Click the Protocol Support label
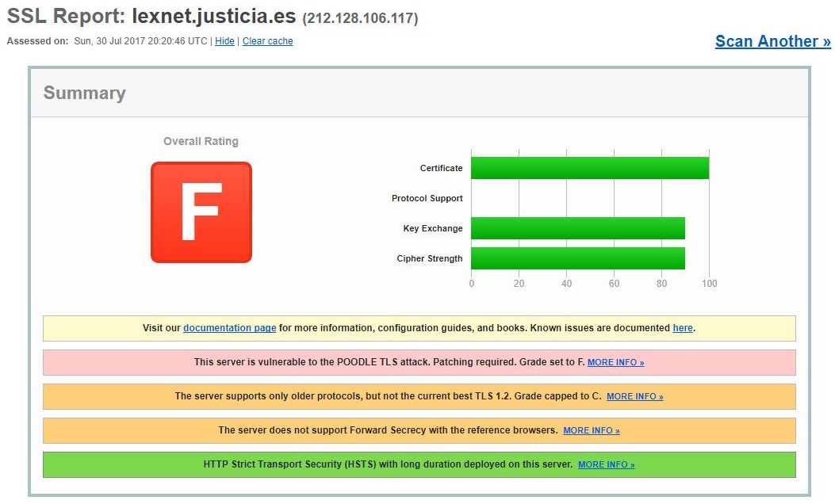835x504 pixels. 427,198
